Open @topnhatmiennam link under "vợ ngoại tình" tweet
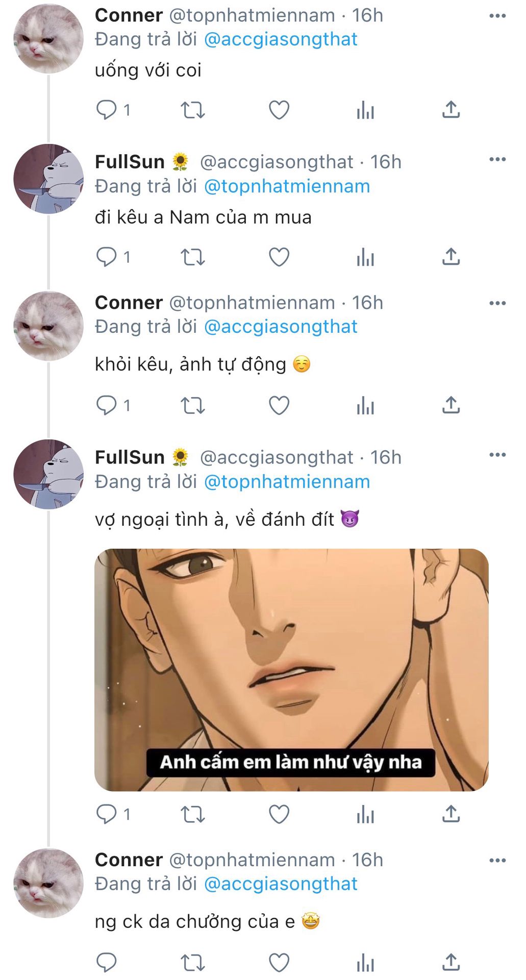 click(287, 482)
